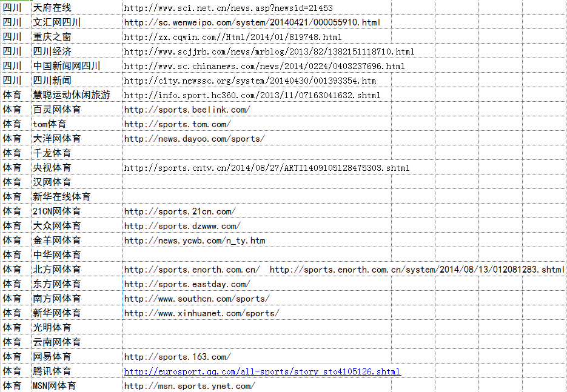This screenshot has height=392, width=567.
Task: Select the cell containing 天府在线
Action: (76, 8)
